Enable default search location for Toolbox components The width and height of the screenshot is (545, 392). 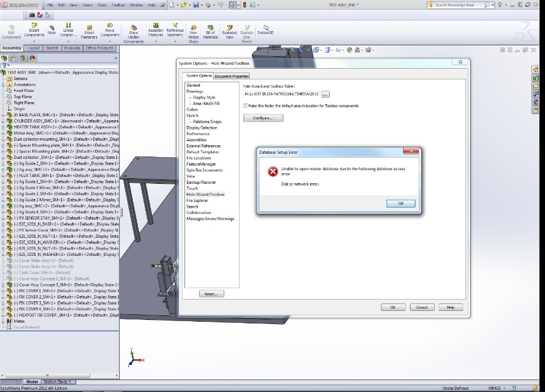(245, 106)
